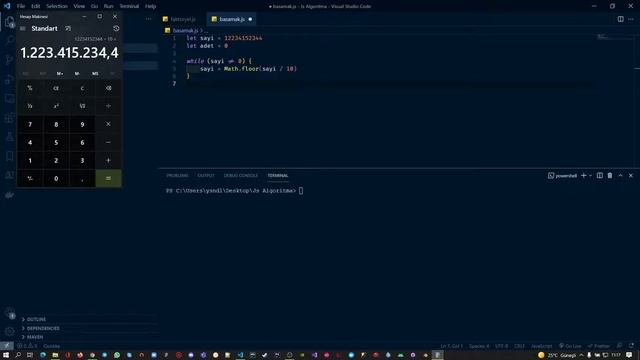Click the calculator M+ memory button
The image size is (640, 360).
pyautogui.click(x=60, y=73)
